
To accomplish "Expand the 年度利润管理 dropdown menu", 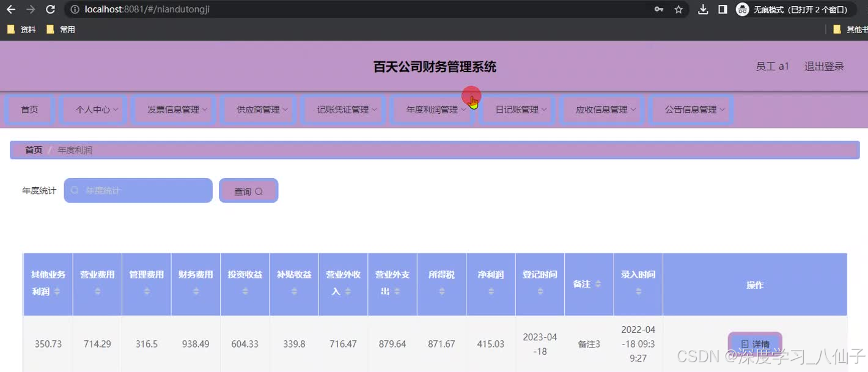I will pos(432,109).
